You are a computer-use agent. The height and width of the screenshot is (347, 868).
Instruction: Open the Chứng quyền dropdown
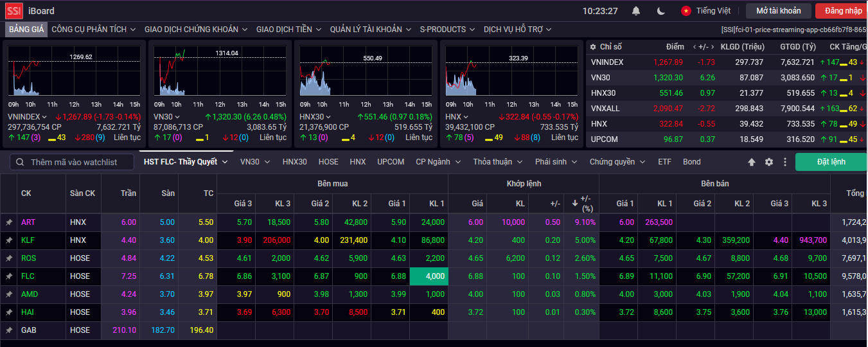617,162
